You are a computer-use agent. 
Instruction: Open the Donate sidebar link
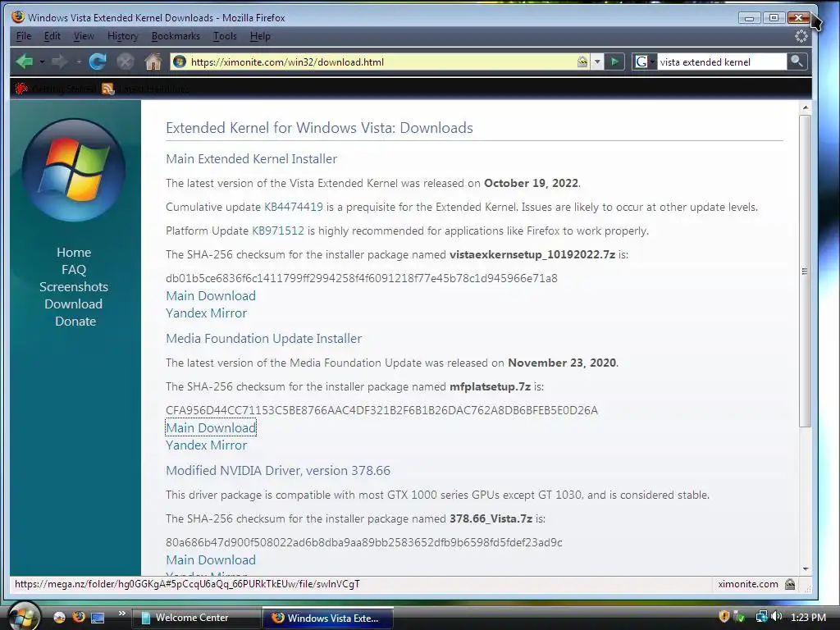(75, 321)
